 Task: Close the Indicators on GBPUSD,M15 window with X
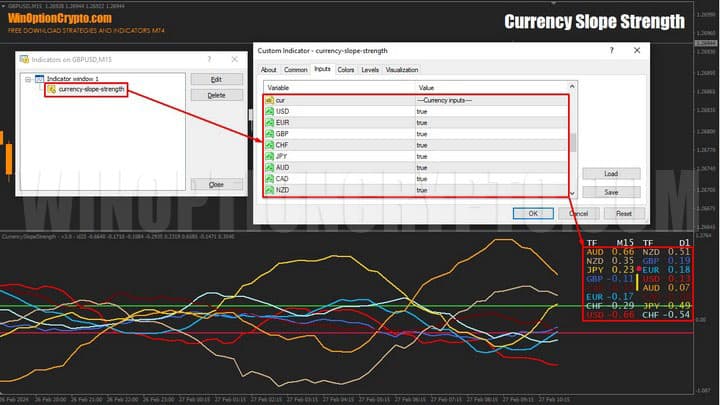235,59
